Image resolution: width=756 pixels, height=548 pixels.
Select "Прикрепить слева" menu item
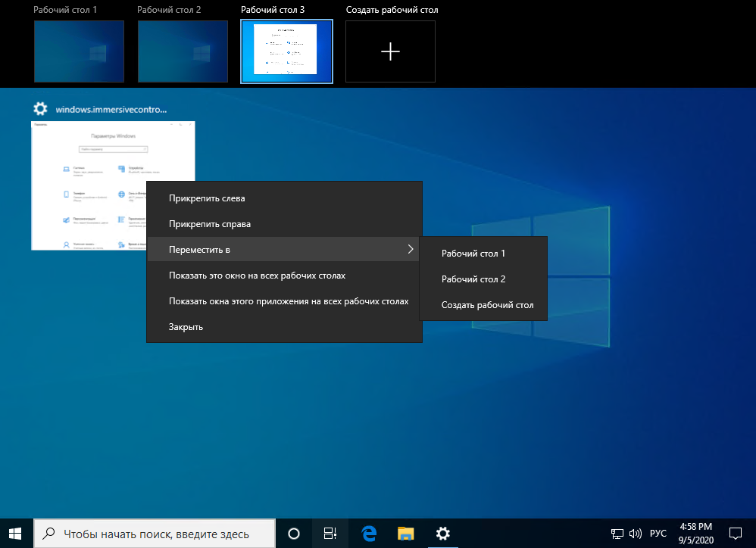click(x=207, y=198)
